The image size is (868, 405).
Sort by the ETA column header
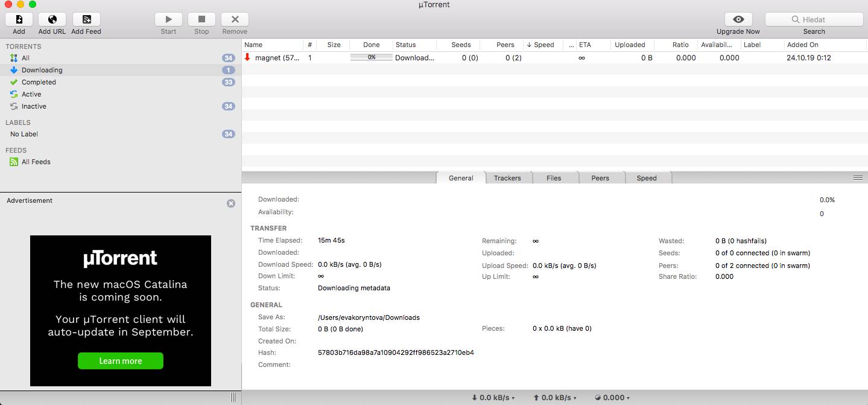pyautogui.click(x=592, y=45)
